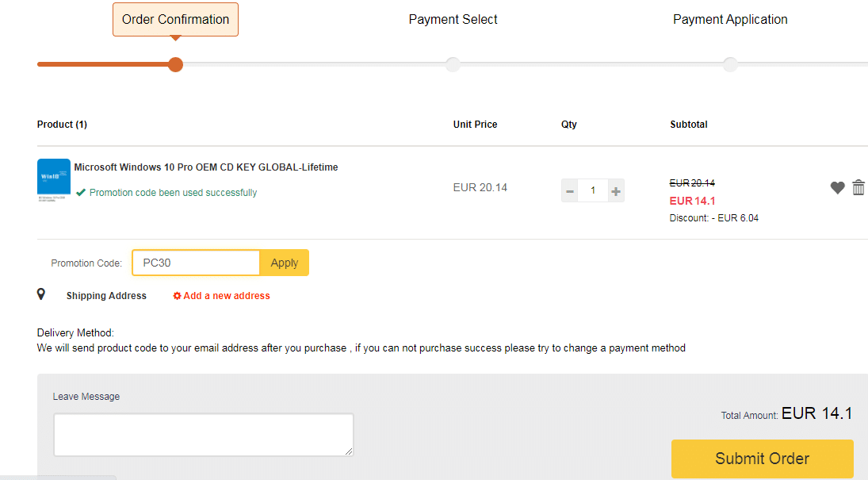Image resolution: width=868 pixels, height=480 pixels.
Task: Click the Payment Select progress dot
Action: (453, 64)
